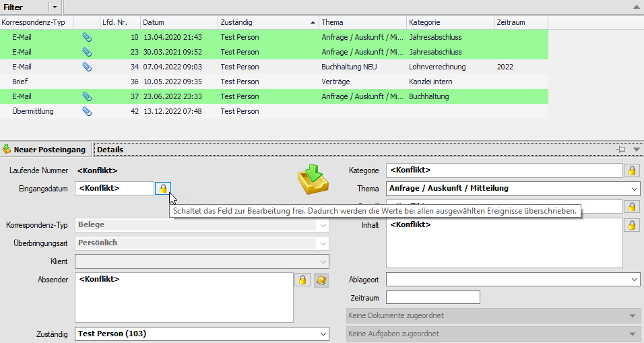The width and height of the screenshot is (644, 343).
Task: Unlock the Kategorie field with its lock icon
Action: [x=632, y=170]
